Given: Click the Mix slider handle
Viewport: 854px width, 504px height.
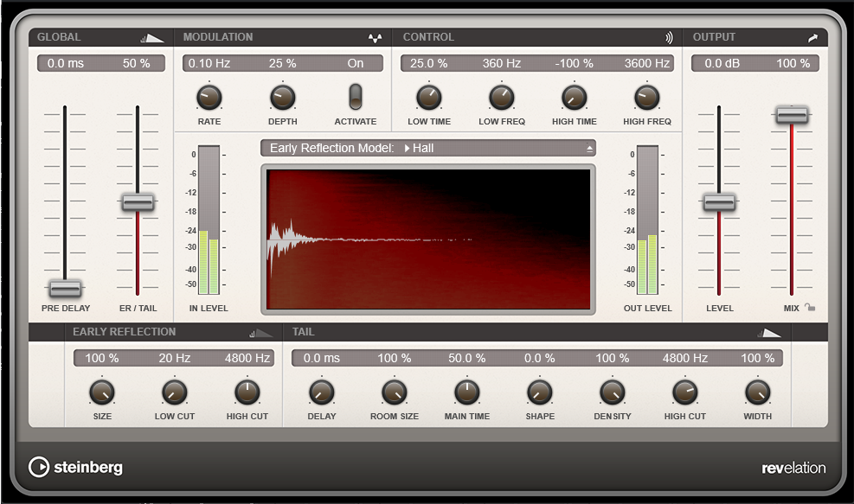Looking at the screenshot, I should point(792,115).
